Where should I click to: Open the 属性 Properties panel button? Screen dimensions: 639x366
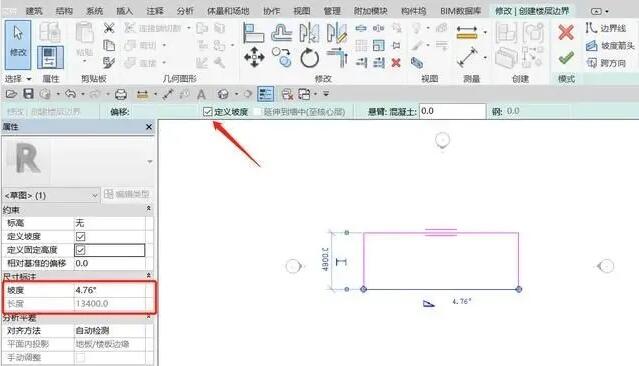50,57
